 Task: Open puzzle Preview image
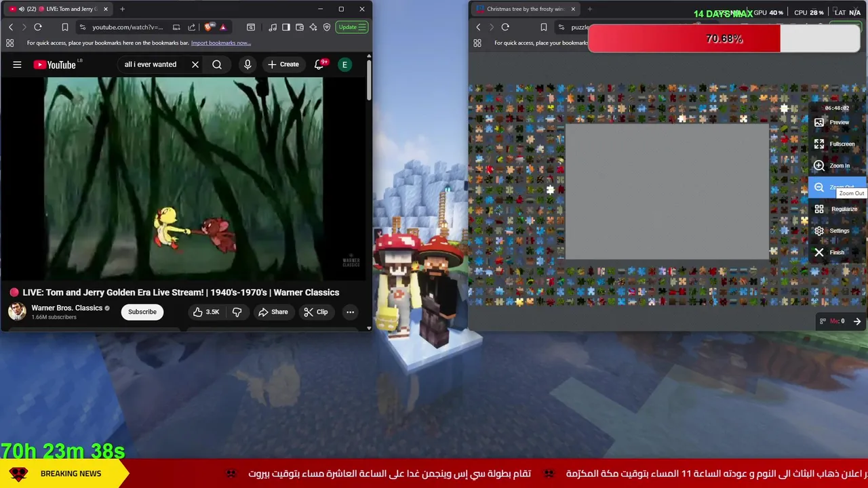click(x=836, y=122)
